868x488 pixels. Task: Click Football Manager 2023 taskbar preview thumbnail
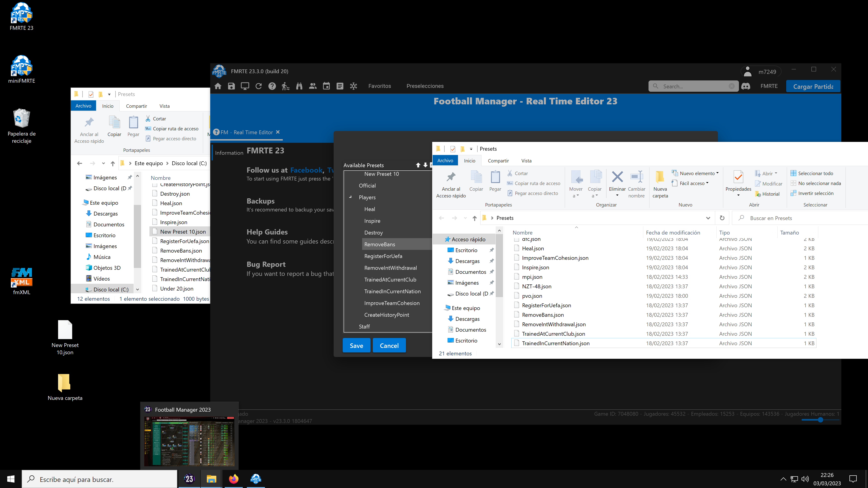(189, 441)
